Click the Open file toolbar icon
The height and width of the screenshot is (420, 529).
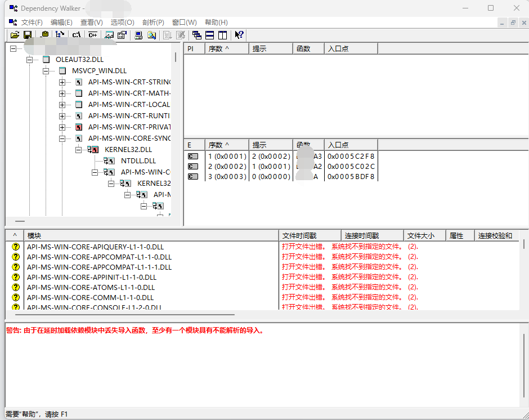[x=15, y=35]
